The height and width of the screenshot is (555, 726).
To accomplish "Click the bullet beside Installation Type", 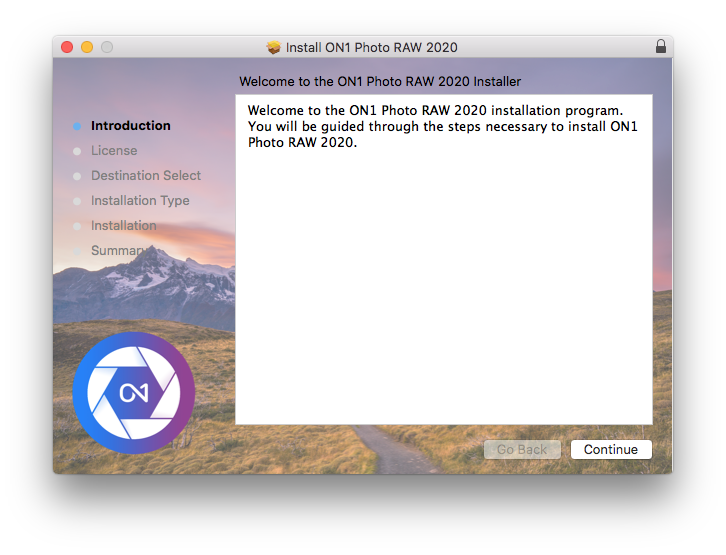I will (77, 201).
